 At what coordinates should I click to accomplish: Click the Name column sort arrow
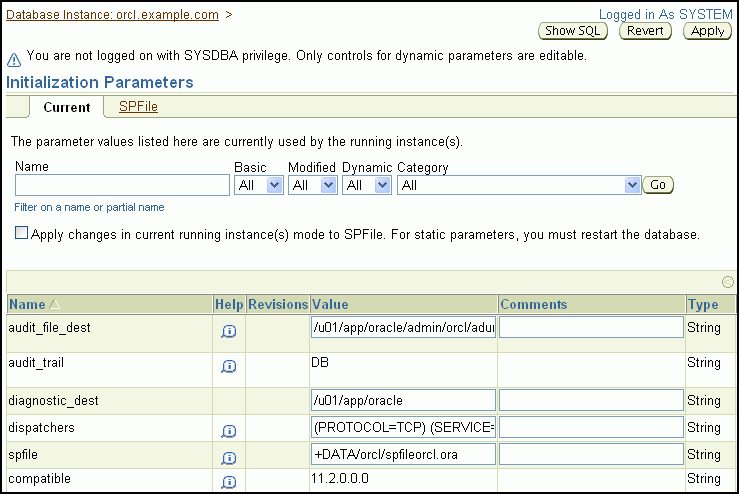(x=54, y=304)
